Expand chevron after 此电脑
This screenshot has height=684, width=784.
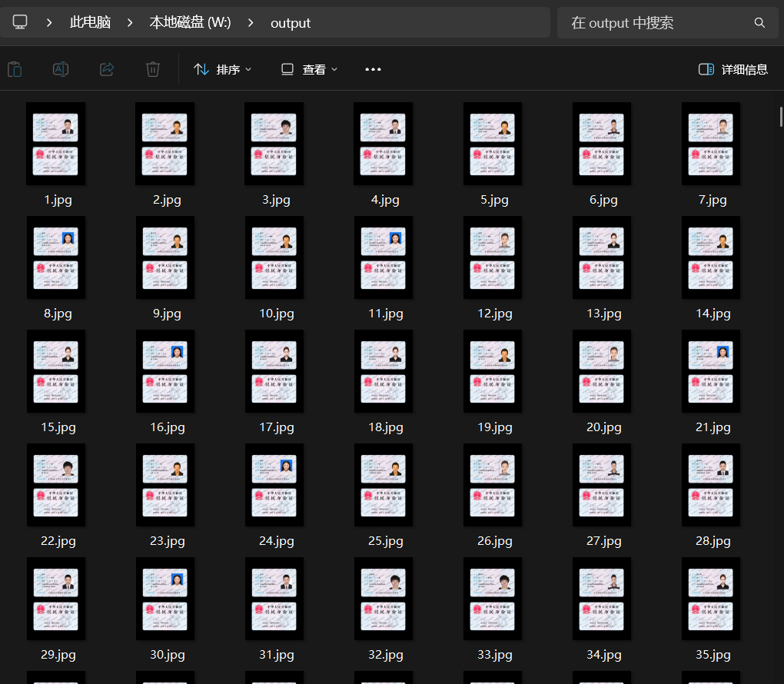click(130, 22)
